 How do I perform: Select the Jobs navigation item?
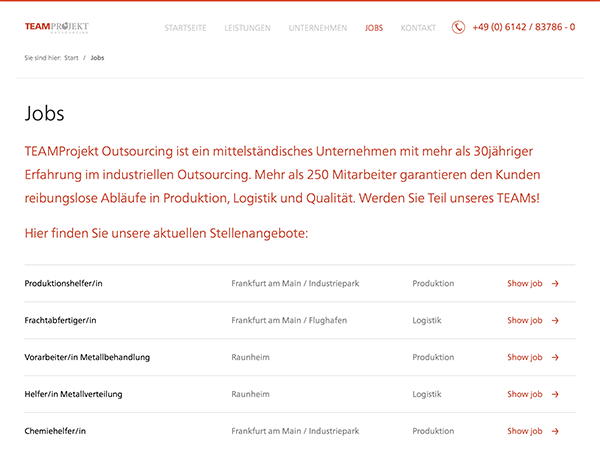(374, 28)
